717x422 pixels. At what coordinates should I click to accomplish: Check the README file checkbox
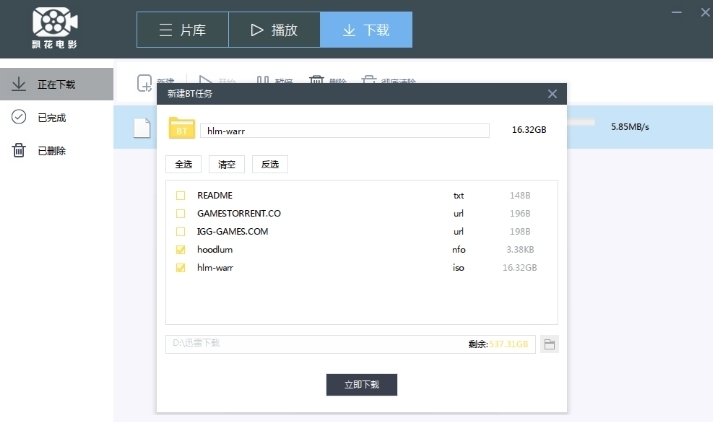pos(181,196)
